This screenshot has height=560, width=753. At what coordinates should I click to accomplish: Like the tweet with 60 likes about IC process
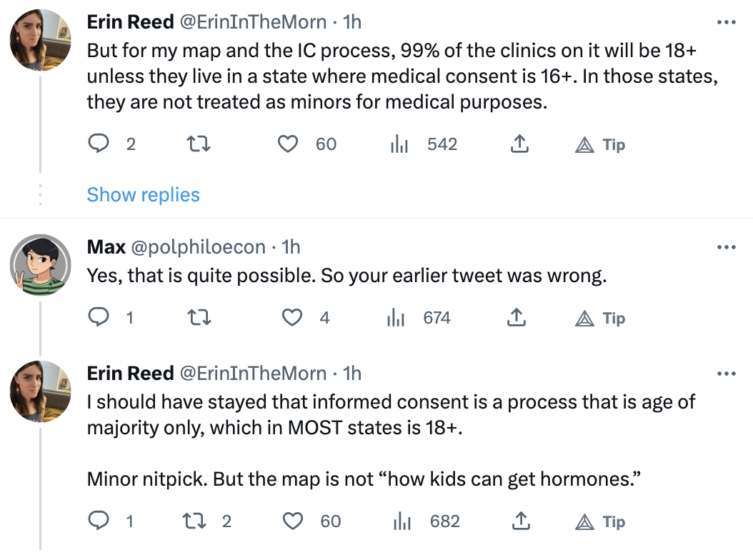(288, 144)
